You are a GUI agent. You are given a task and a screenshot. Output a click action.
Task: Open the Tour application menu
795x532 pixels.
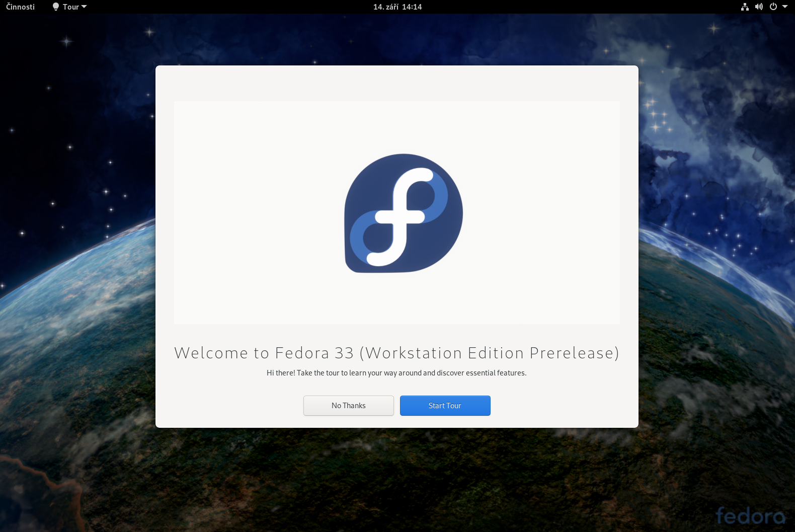(x=70, y=7)
